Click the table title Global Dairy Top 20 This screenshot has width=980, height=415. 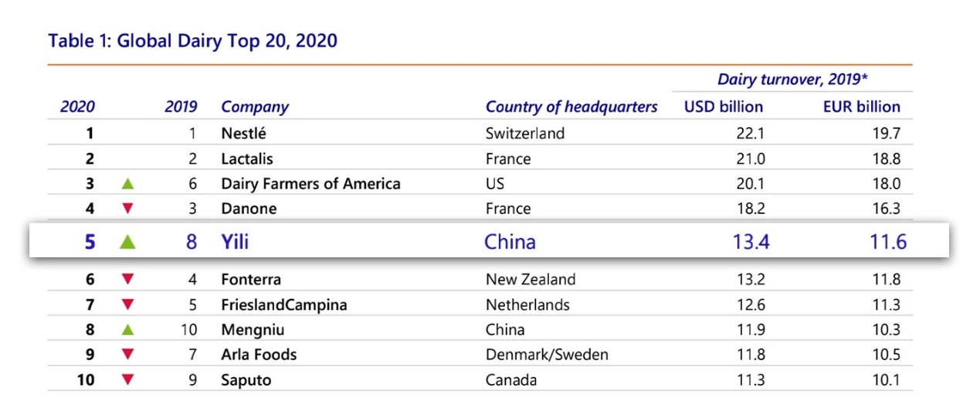[x=193, y=41]
